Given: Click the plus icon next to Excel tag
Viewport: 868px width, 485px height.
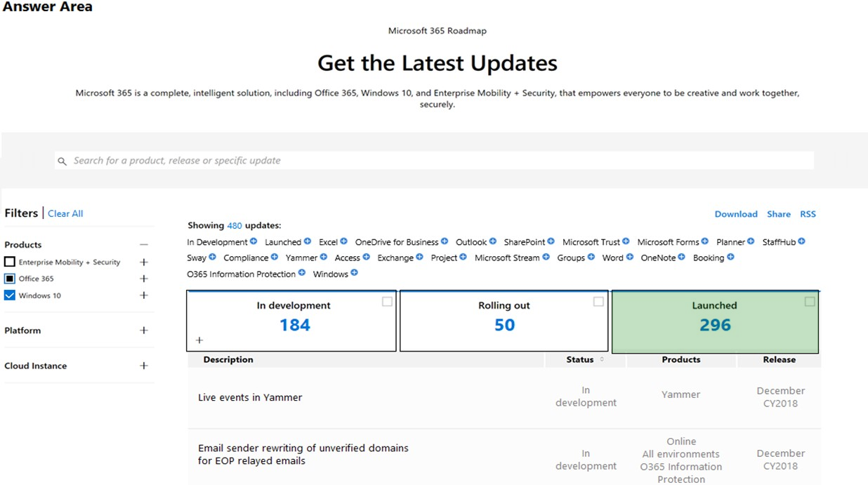Looking at the screenshot, I should coord(343,241).
